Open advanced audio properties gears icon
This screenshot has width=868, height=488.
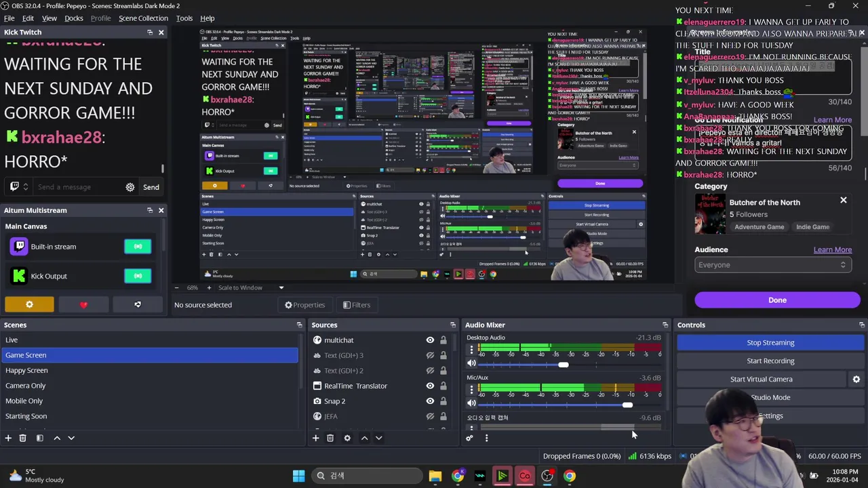(x=469, y=439)
